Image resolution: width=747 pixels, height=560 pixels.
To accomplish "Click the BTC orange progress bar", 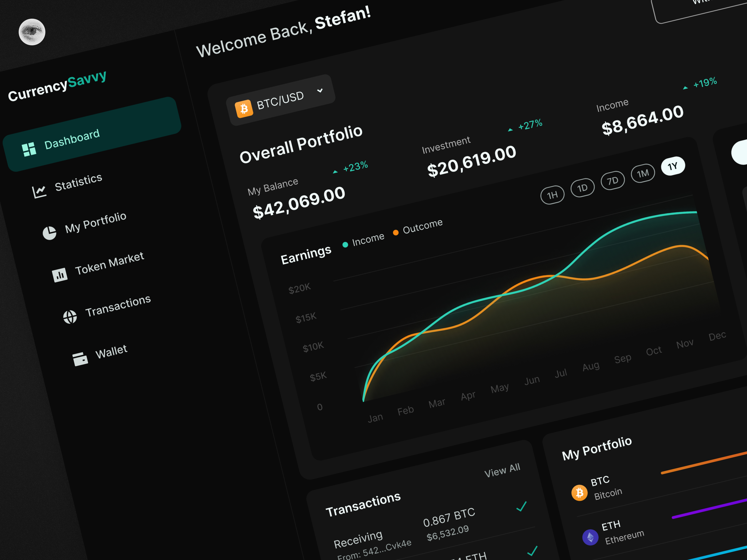I will click(x=704, y=463).
